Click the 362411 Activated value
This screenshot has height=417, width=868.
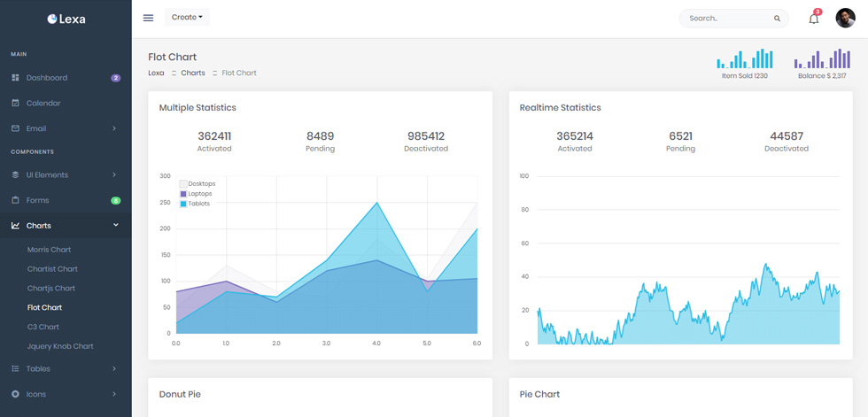point(214,136)
